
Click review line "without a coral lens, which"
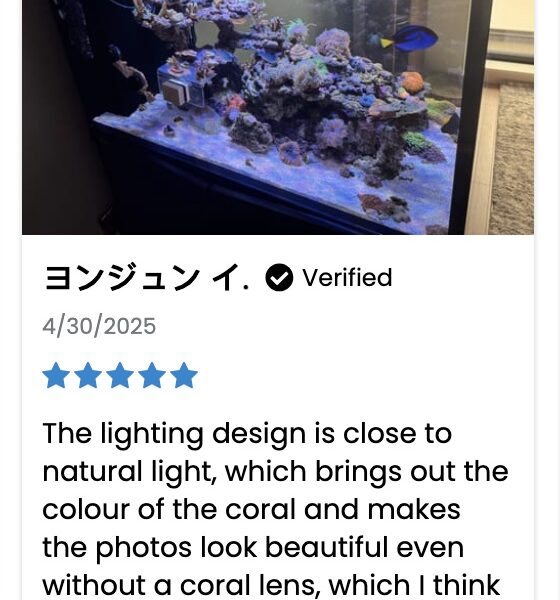(271, 585)
